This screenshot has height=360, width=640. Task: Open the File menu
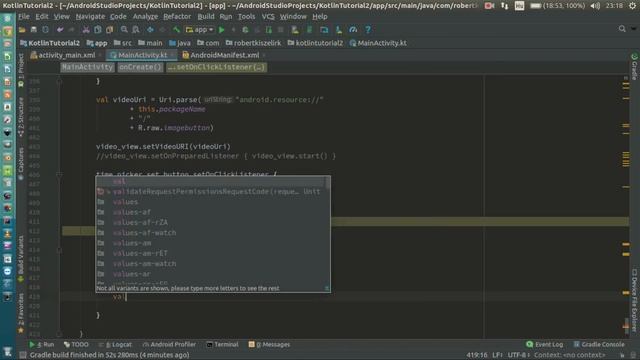pyautogui.click(x=24, y=17)
